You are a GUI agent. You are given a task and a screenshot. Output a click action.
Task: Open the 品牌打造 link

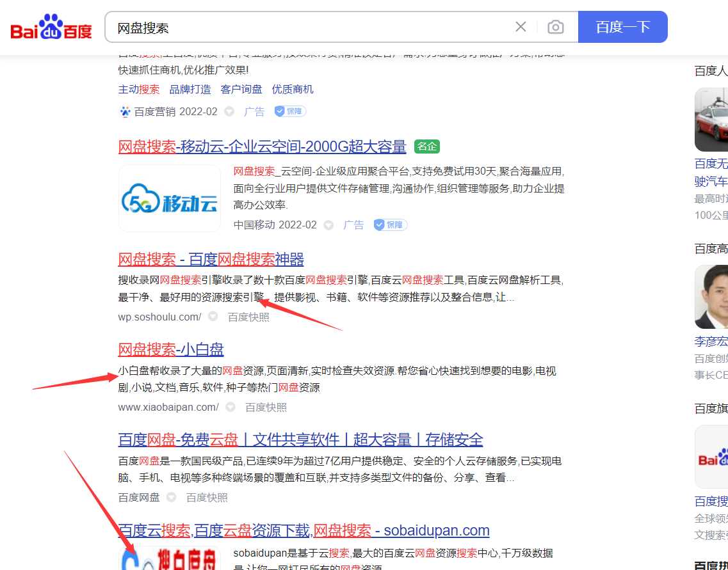[190, 89]
